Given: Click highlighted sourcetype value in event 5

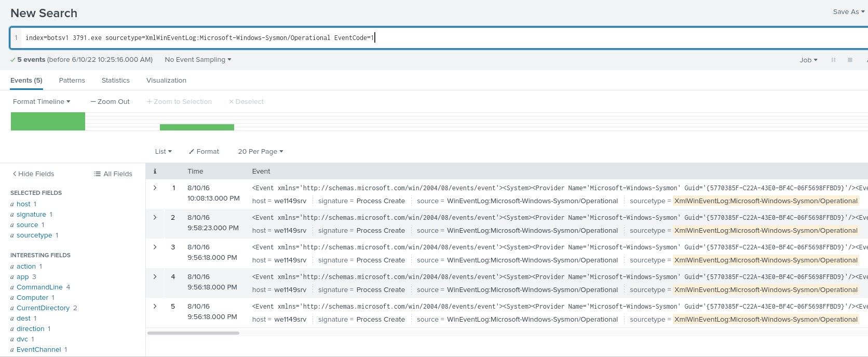Looking at the screenshot, I should [766, 319].
